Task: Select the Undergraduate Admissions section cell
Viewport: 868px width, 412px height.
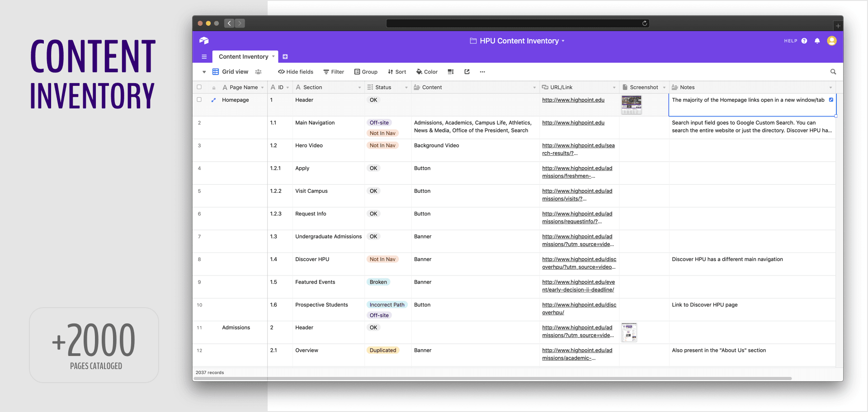Action: coord(329,241)
